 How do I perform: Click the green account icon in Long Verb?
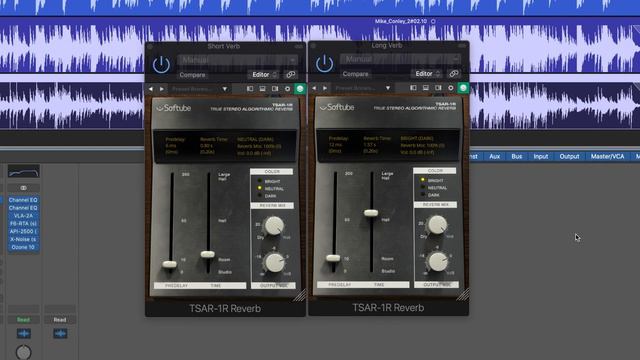463,88
